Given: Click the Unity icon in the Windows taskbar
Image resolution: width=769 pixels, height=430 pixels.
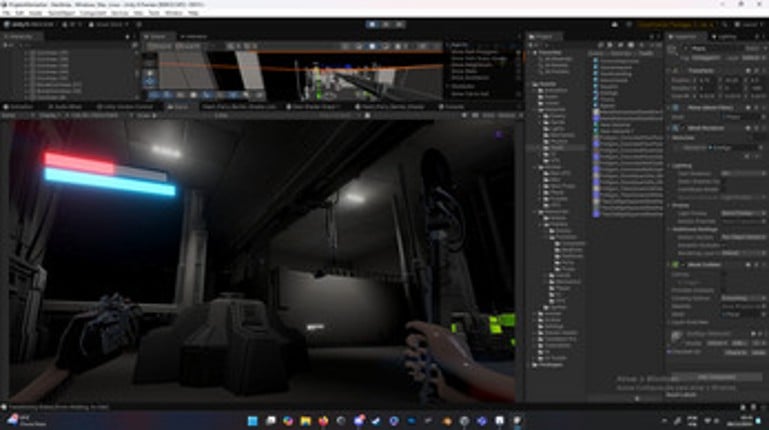Looking at the screenshot, I should [517, 420].
